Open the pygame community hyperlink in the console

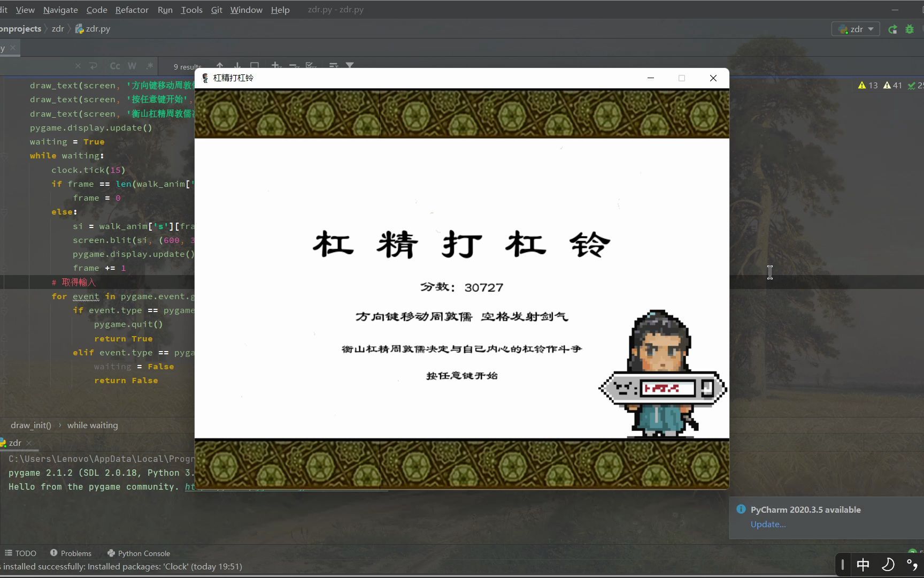point(190,487)
